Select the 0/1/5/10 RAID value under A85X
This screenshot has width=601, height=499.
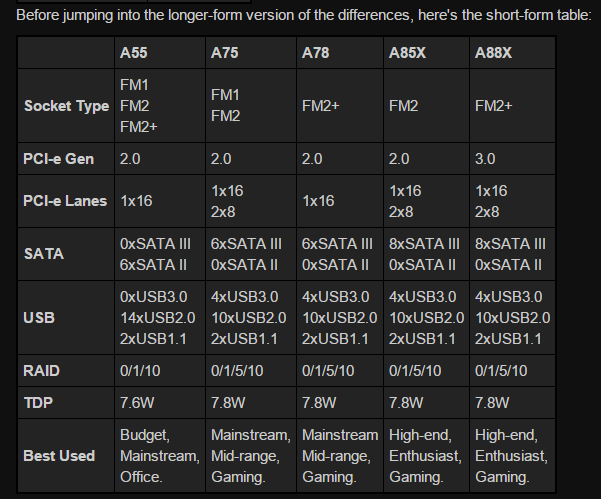(x=427, y=371)
